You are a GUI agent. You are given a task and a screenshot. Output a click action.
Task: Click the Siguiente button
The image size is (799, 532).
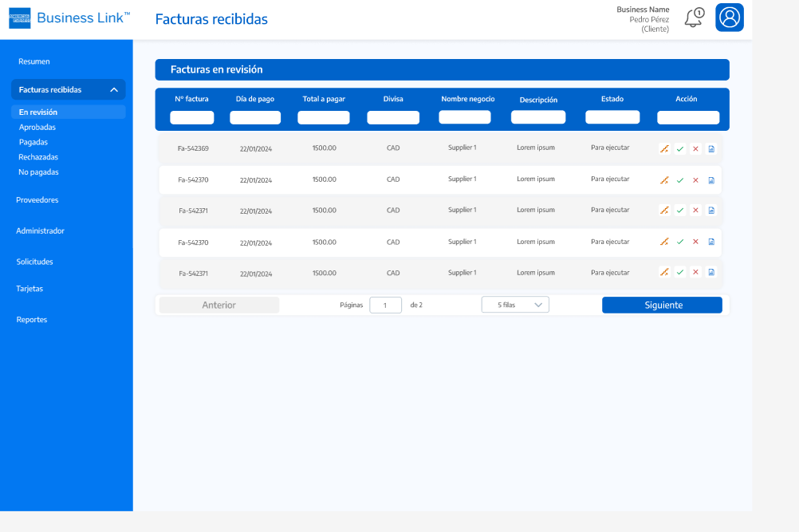point(662,305)
